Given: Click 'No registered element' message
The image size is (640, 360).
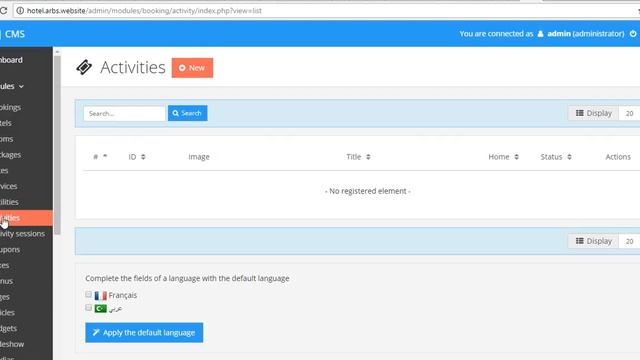Looking at the screenshot, I should pos(368,191).
